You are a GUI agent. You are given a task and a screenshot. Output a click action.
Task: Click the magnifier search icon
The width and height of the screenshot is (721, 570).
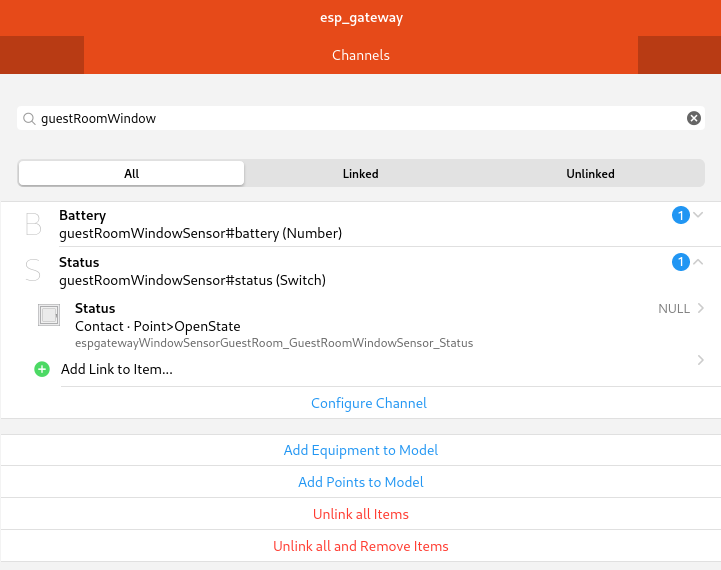29,118
